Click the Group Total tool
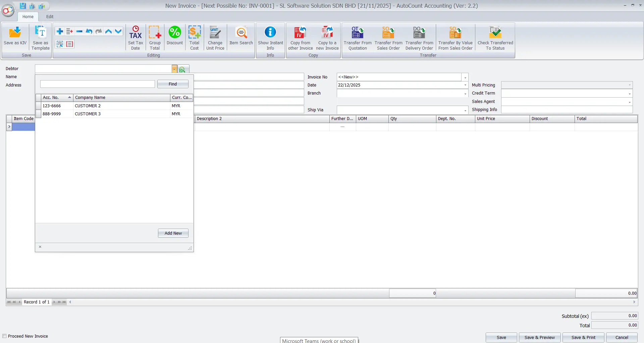The width and height of the screenshot is (644, 343). (x=155, y=37)
